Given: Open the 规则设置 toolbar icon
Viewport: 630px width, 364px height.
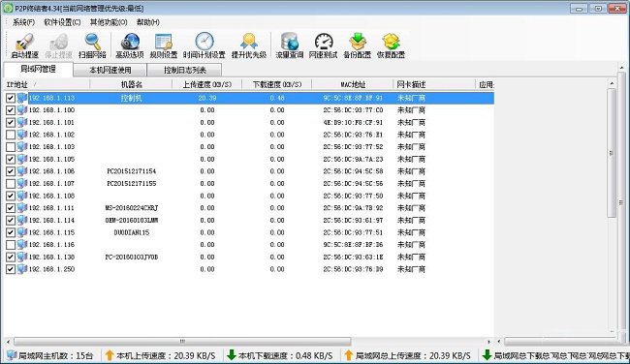Looking at the screenshot, I should (164, 42).
